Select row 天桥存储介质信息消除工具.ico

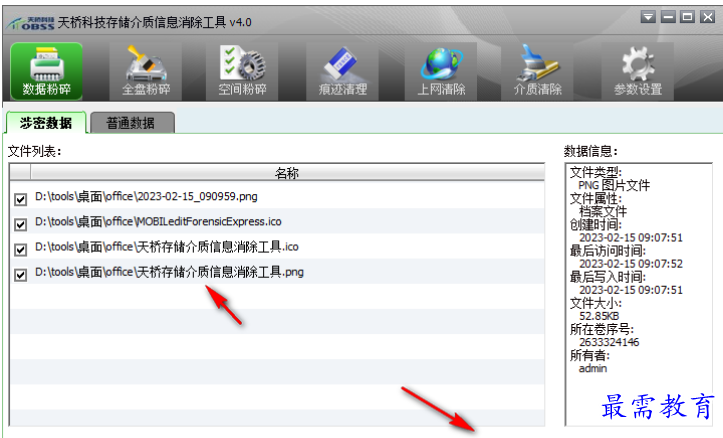277,247
